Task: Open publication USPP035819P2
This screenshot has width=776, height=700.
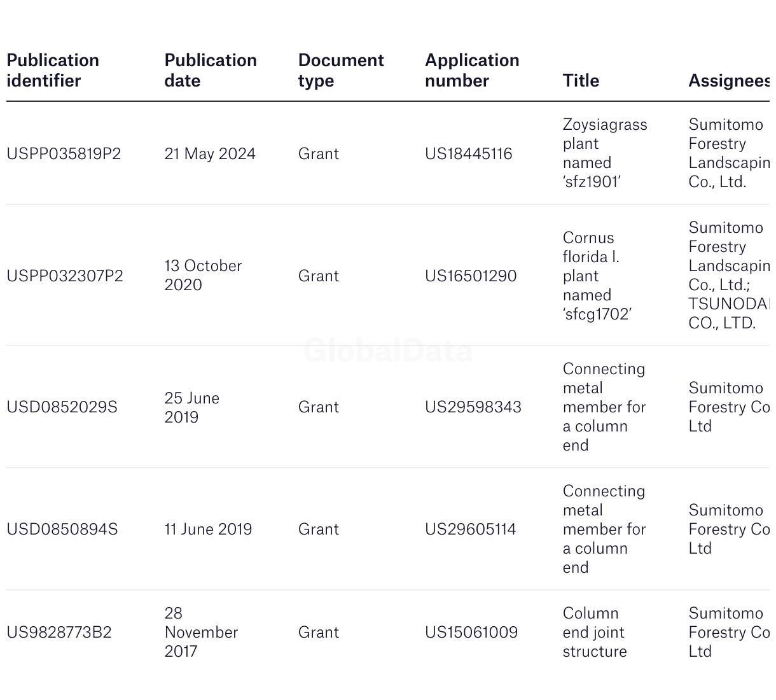Action: tap(64, 154)
